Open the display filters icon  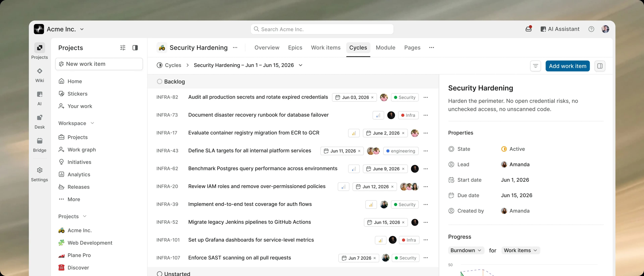(535, 66)
